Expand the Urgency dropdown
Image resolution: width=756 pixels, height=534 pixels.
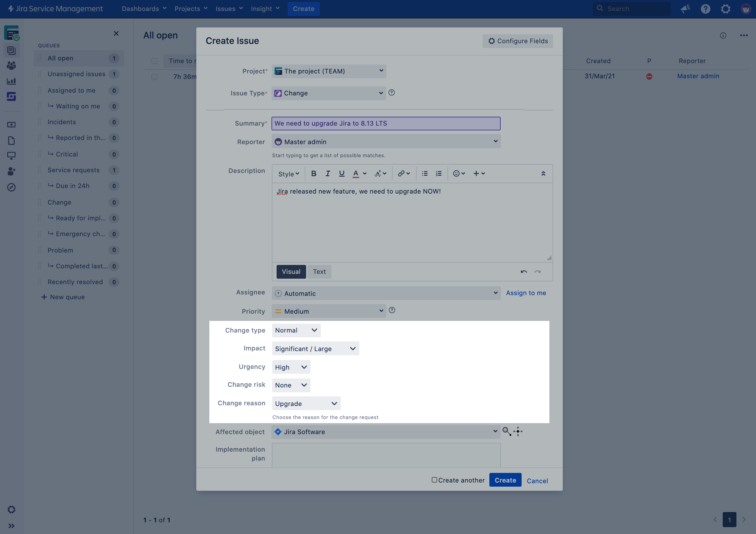click(291, 367)
